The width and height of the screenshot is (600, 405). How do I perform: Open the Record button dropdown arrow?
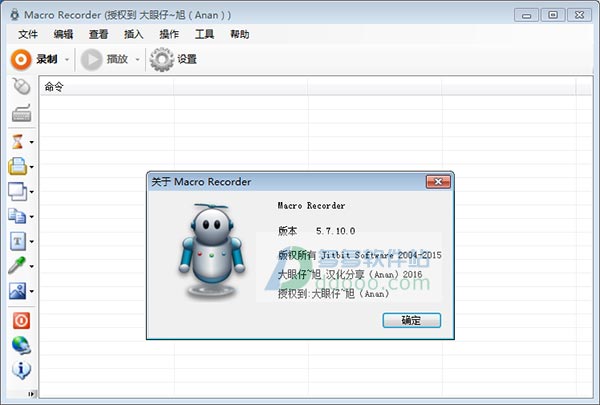coord(67,60)
